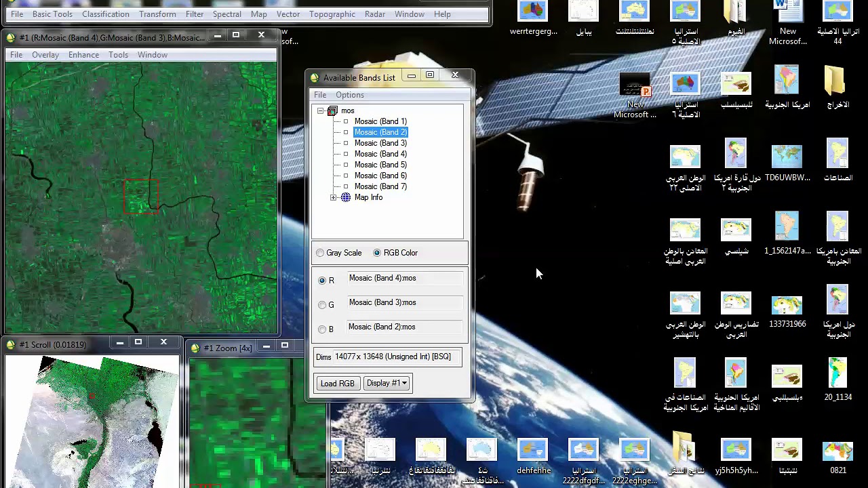Select Mosaic (Band 7) in the tree
The height and width of the screenshot is (488, 868).
[x=380, y=186]
